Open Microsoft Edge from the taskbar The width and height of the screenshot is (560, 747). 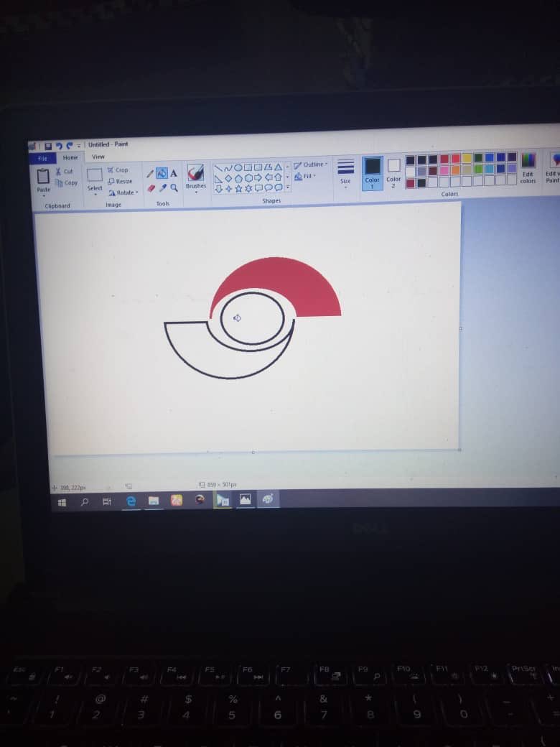(131, 501)
